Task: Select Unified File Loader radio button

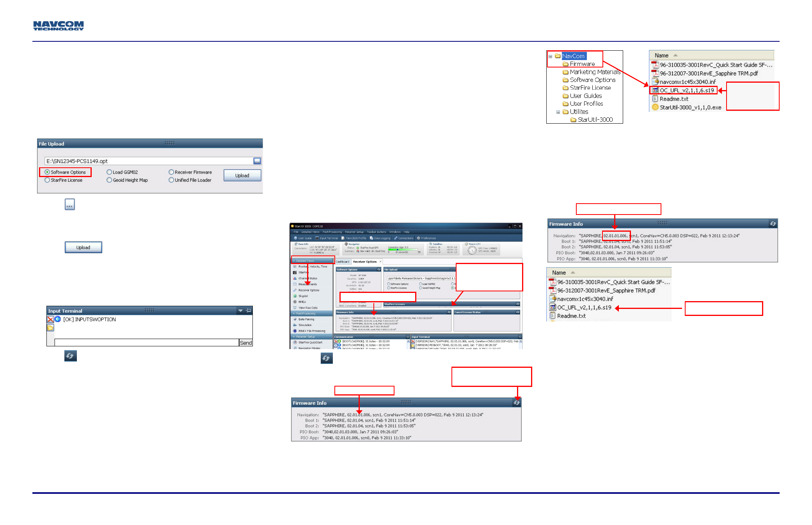Action: (x=190, y=180)
